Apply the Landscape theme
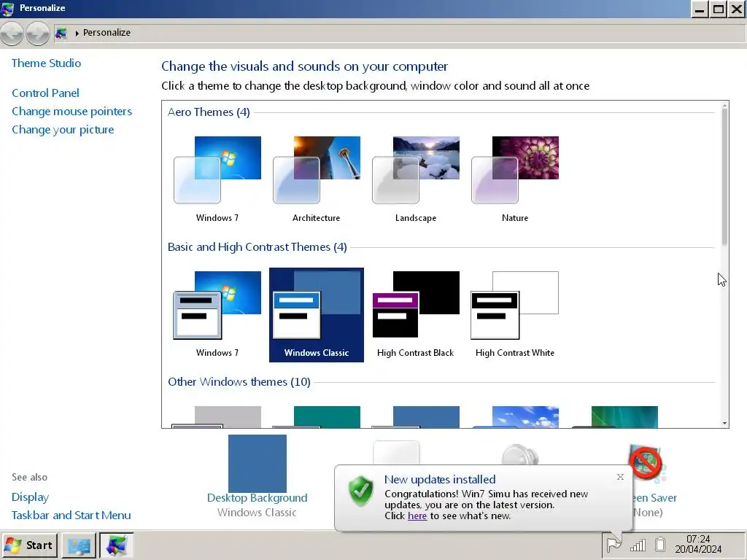This screenshot has width=747, height=560. [x=415, y=179]
